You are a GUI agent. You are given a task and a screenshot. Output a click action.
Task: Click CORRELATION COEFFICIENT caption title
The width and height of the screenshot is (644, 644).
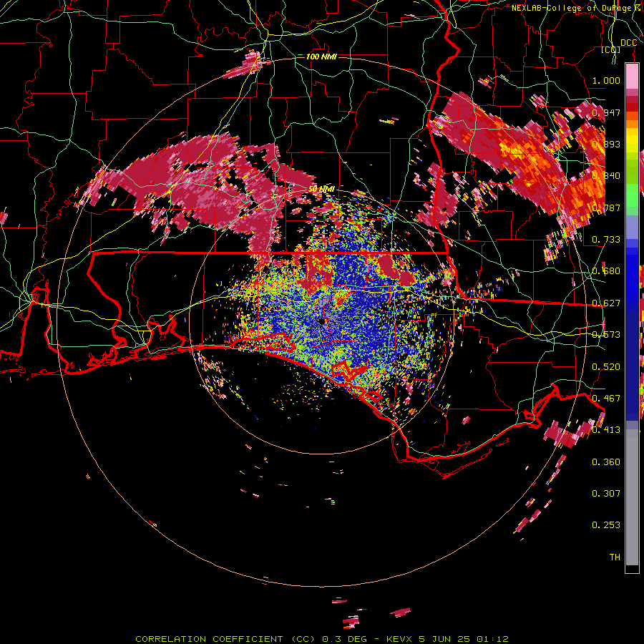tap(209, 639)
